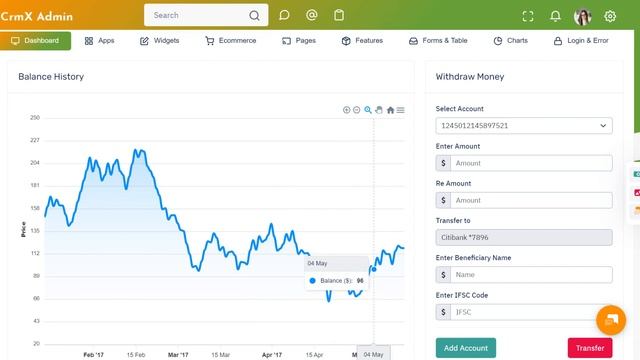This screenshot has width=640, height=360.
Task: Open the floating orange chat button
Action: click(x=611, y=320)
